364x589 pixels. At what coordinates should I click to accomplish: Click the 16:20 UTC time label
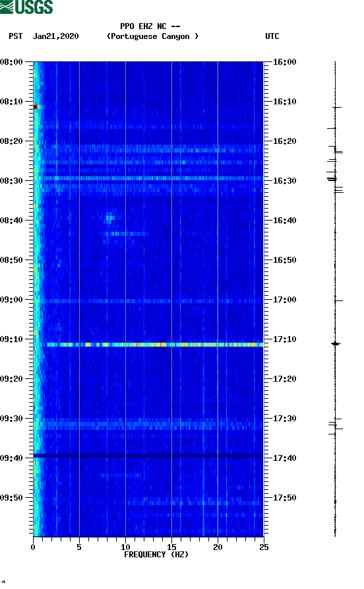coord(284,141)
